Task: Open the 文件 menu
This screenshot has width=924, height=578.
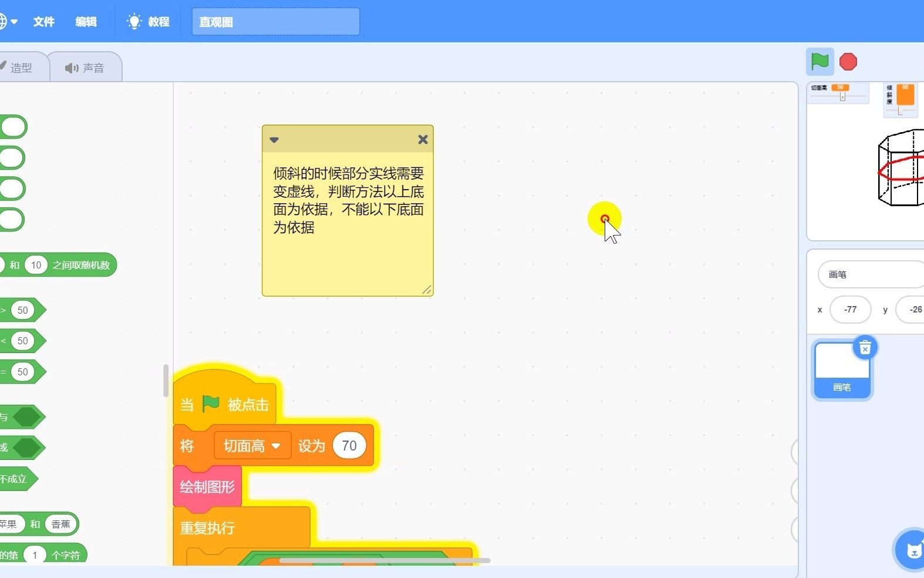Action: click(44, 22)
